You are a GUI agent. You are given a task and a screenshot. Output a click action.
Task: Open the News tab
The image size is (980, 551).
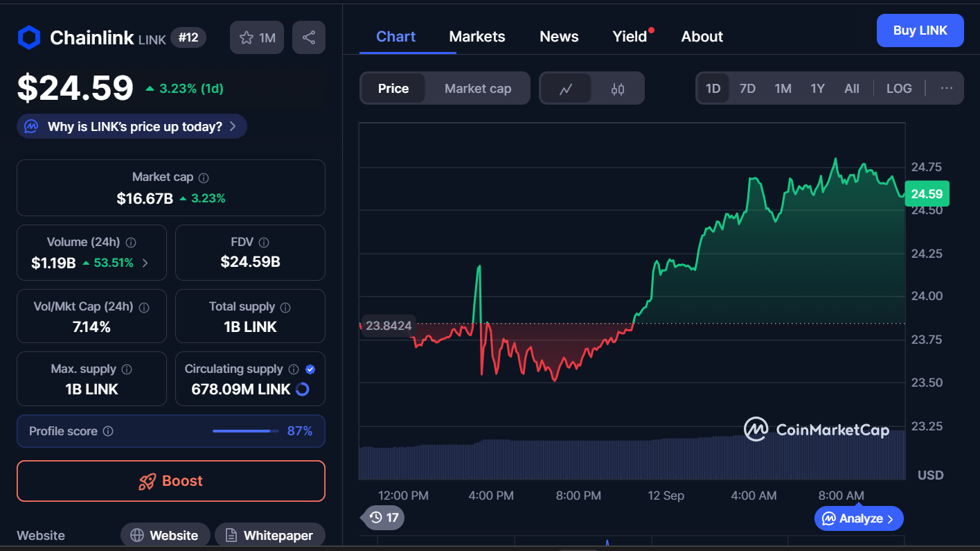click(x=559, y=37)
